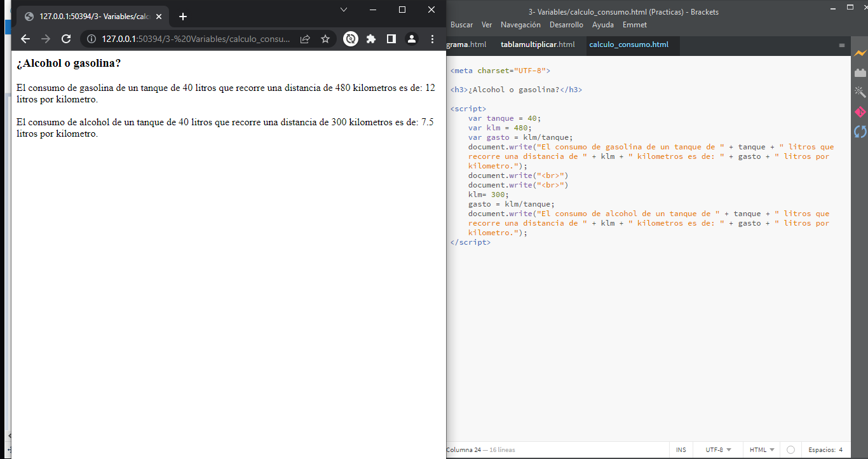The image size is (868, 459).
Task: Open Chrome profile avatar
Action: point(412,39)
